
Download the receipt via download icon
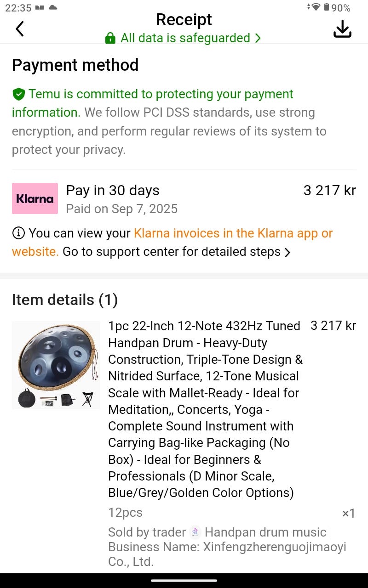point(342,30)
